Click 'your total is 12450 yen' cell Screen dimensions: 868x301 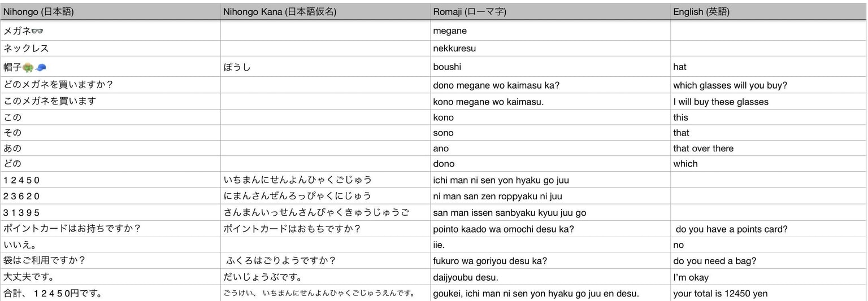click(769, 293)
